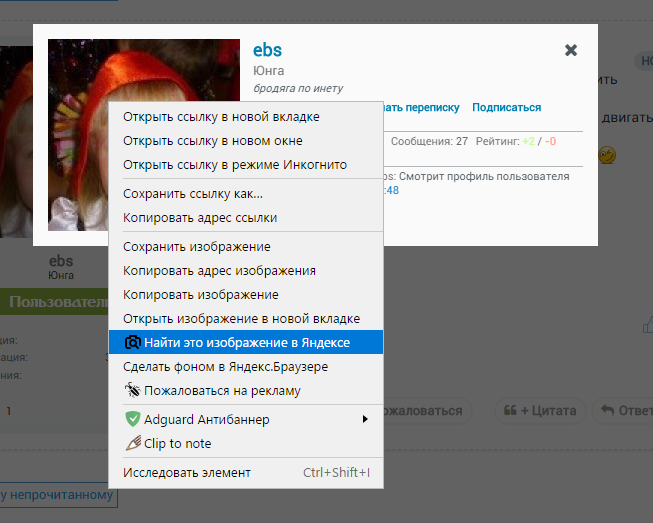Choose 'Clip to note' entry

tap(246, 443)
